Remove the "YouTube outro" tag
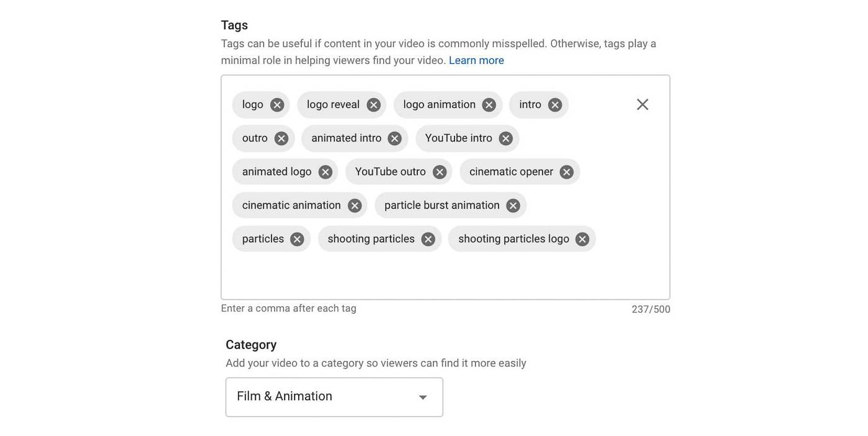The height and width of the screenshot is (436, 868). 439,171
